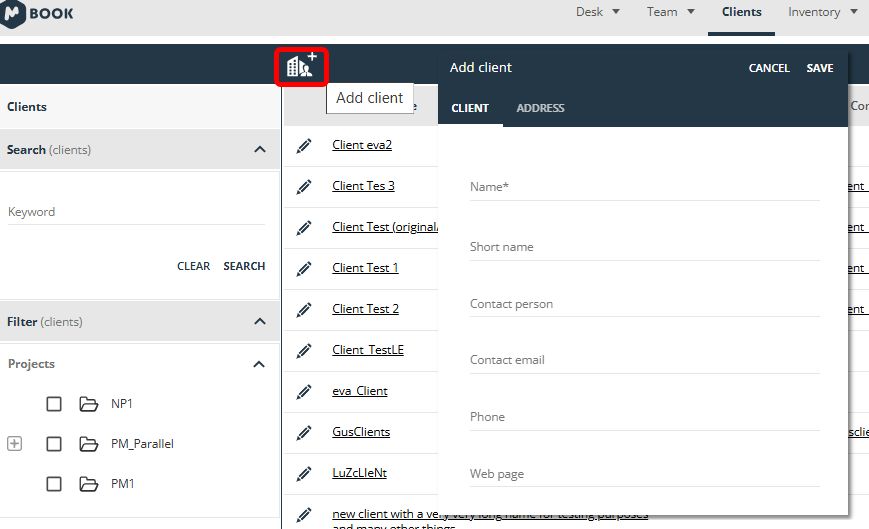The image size is (869, 529).
Task: Edit GusClients with pencil icon
Action: (x=304, y=433)
